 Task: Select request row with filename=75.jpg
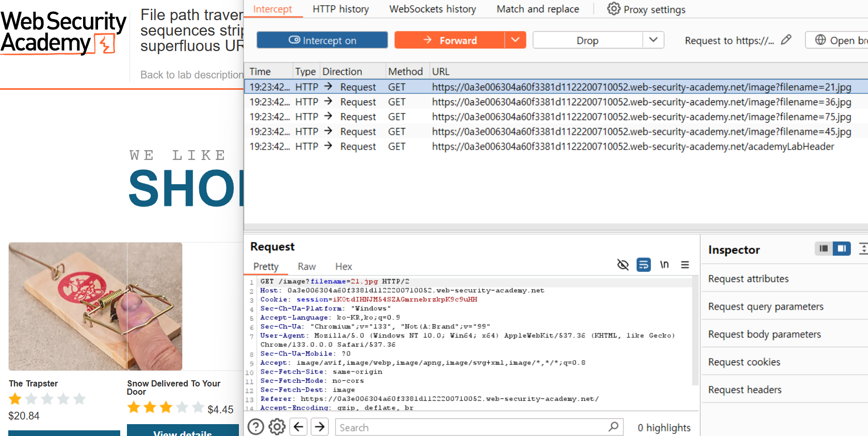click(x=556, y=117)
